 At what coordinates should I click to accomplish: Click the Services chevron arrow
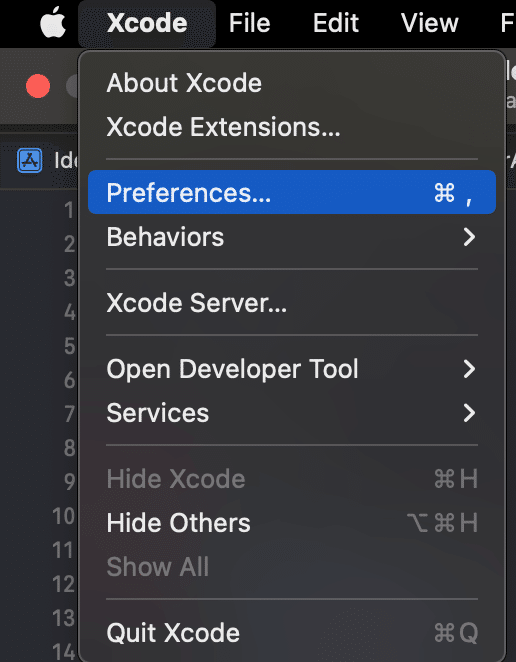coord(470,413)
